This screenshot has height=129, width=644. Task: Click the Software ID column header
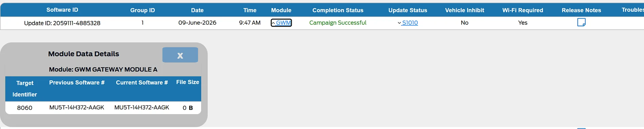(62, 10)
